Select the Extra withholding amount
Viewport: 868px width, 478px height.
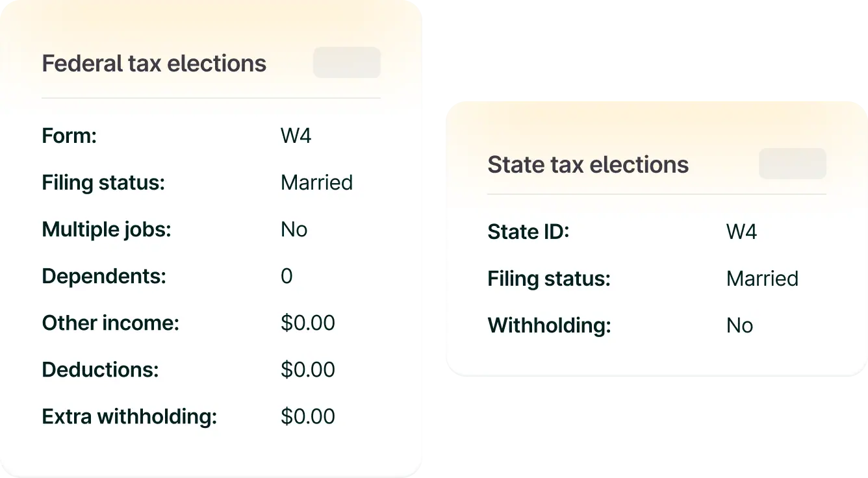pos(308,417)
